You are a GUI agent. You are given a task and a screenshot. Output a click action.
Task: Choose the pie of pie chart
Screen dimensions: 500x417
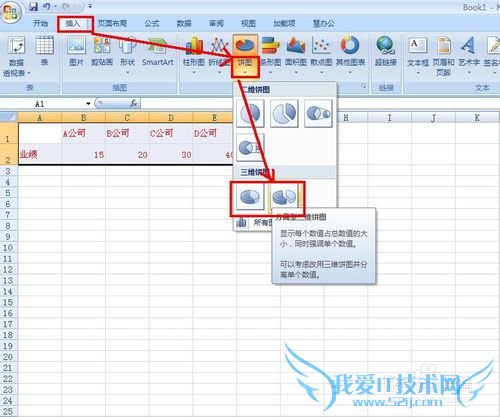[x=318, y=113]
